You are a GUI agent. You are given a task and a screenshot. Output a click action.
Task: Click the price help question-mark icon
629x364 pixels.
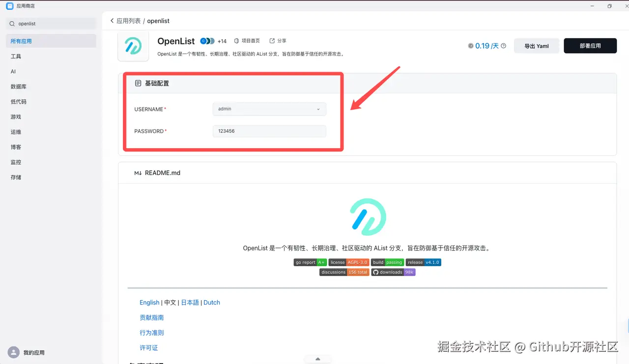coord(503,46)
